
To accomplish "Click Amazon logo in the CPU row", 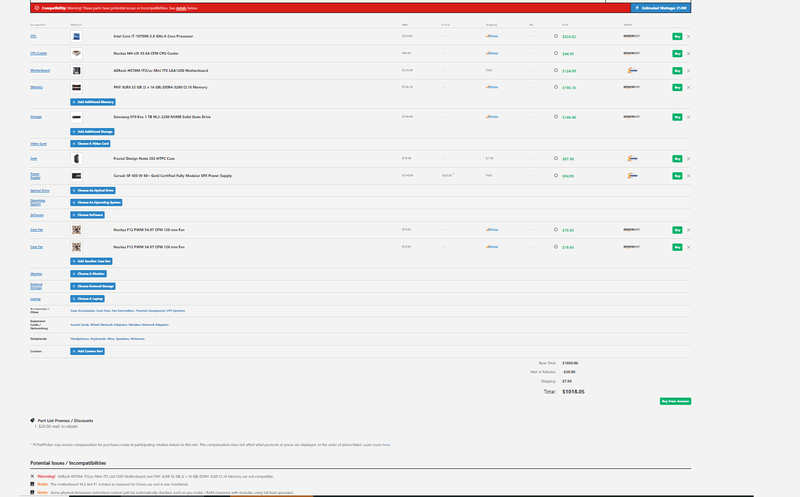I will 631,36.
